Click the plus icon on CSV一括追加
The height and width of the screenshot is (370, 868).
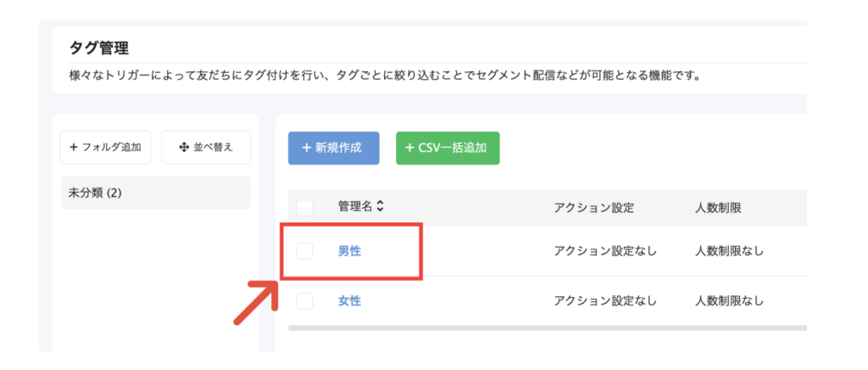point(409,148)
